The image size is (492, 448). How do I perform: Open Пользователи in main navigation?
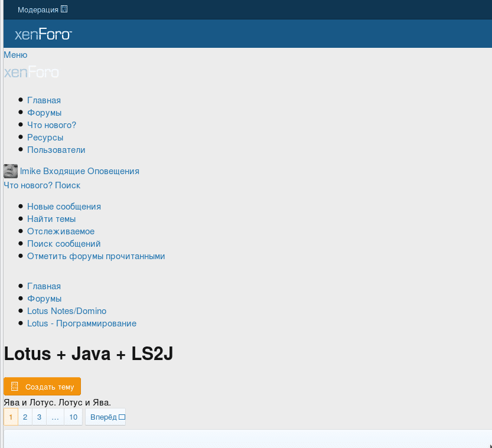tap(56, 150)
